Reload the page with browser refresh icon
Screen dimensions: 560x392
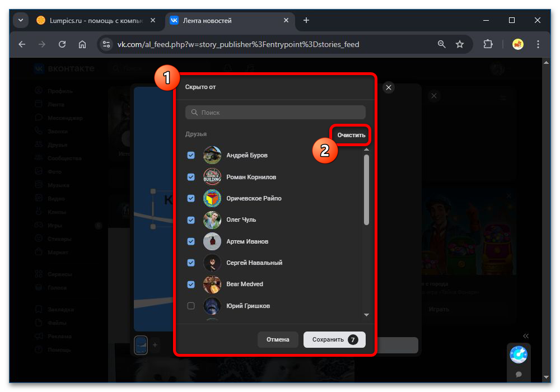[62, 44]
